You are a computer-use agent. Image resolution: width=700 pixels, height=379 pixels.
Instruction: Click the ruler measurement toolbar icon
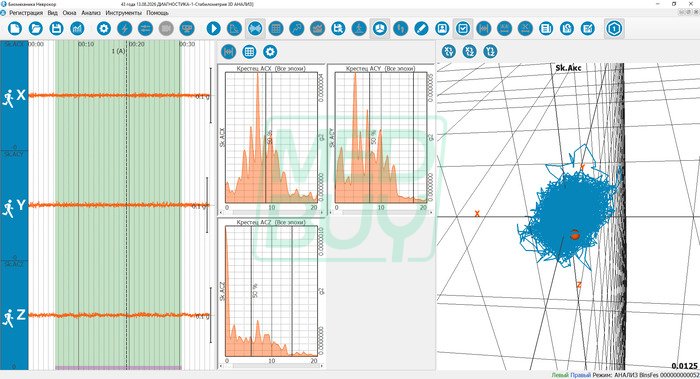pyautogui.click(x=504, y=29)
